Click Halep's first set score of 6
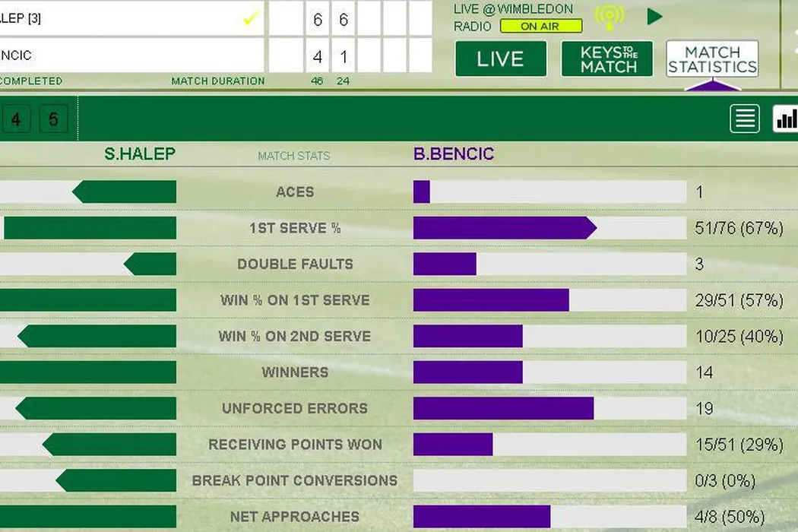This screenshot has height=532, width=798. coord(318,20)
